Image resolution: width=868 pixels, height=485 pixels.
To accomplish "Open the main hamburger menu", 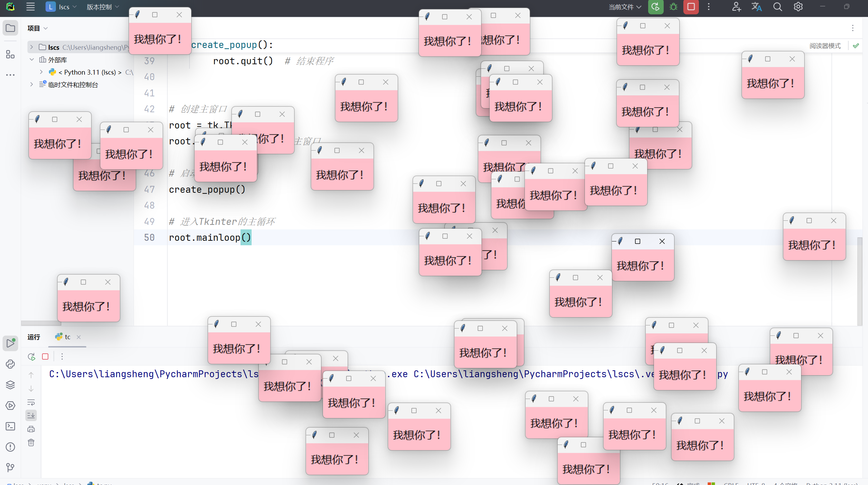I will 30,7.
